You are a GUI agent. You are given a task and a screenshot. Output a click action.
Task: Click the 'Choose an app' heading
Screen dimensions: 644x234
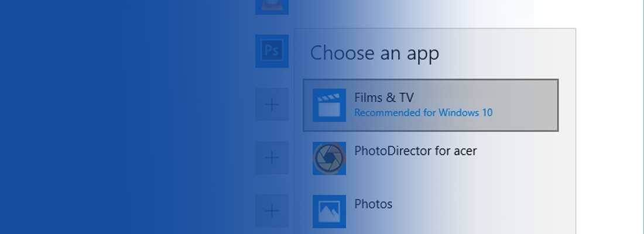tap(375, 53)
